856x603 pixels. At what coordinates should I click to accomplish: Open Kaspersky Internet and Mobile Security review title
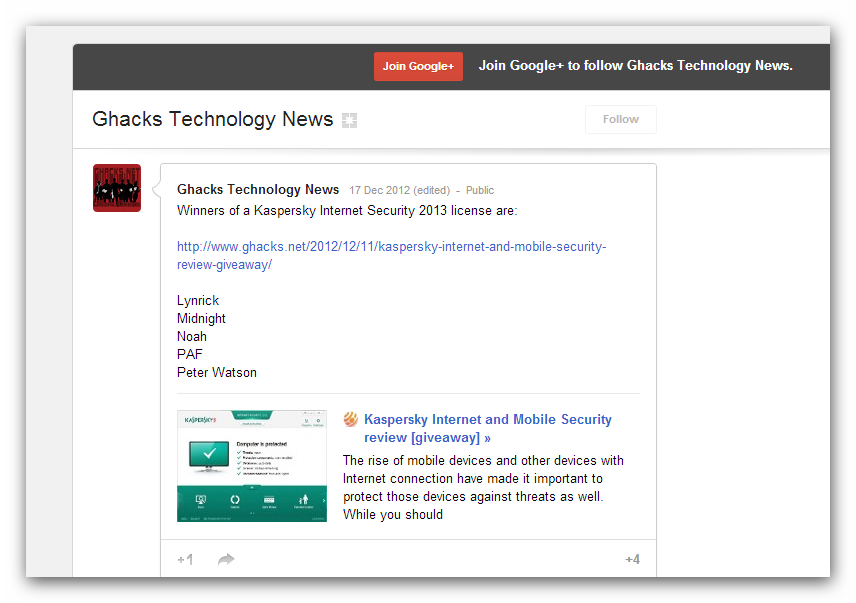coord(488,428)
